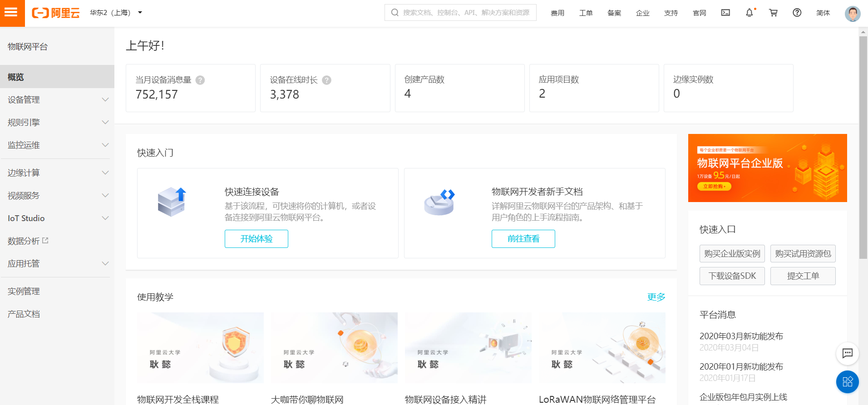Open the blue quick-tools floating icon
Image resolution: width=868 pixels, height=405 pixels.
pos(847,382)
